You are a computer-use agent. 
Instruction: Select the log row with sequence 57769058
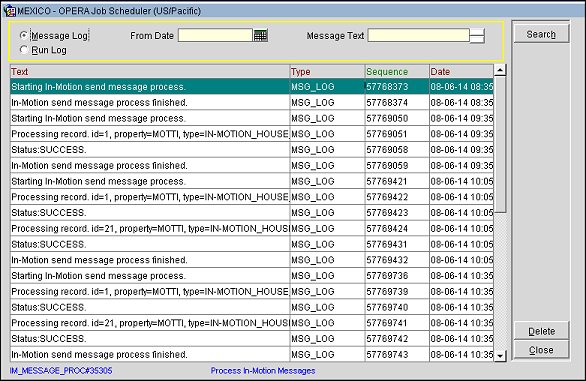[x=252, y=150]
